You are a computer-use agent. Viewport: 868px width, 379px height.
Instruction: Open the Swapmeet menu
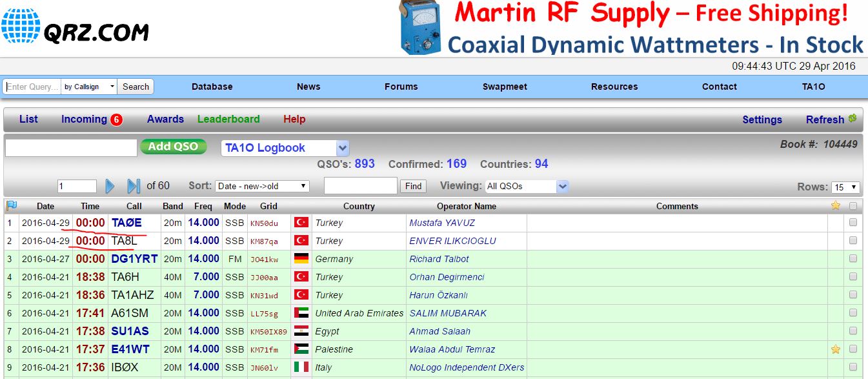(505, 87)
